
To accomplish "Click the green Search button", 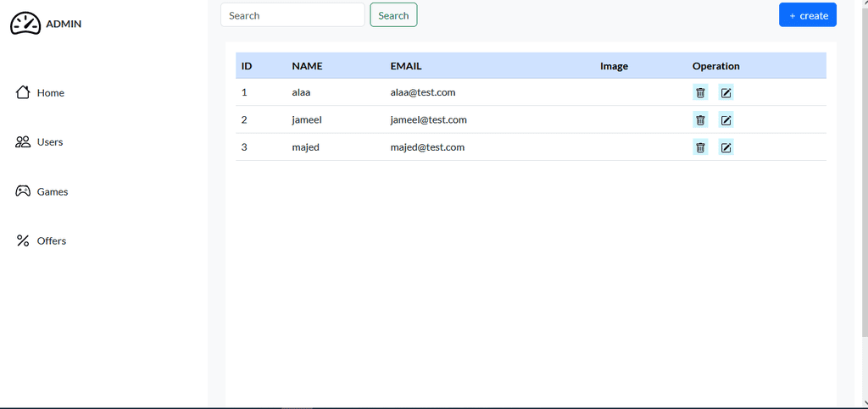I will click(393, 15).
